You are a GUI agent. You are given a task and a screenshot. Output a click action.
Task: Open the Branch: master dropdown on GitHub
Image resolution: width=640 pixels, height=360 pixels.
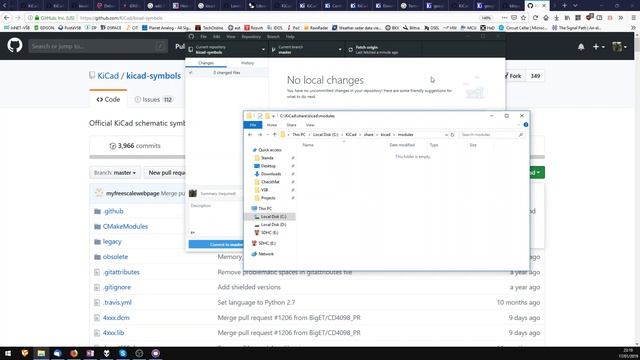[115, 173]
